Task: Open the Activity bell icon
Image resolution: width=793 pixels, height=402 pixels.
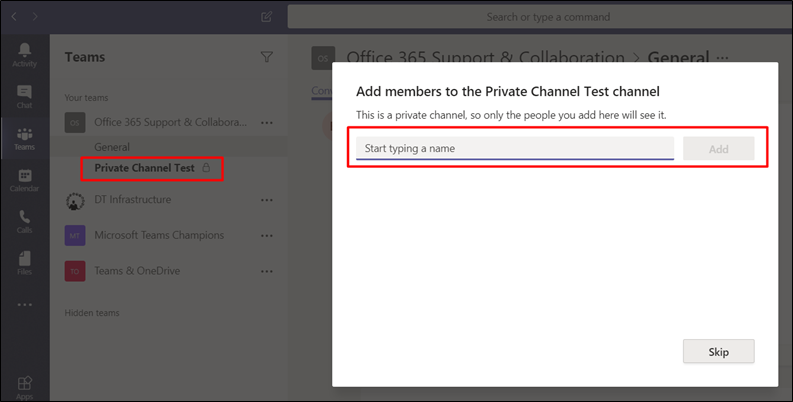Action: click(24, 55)
